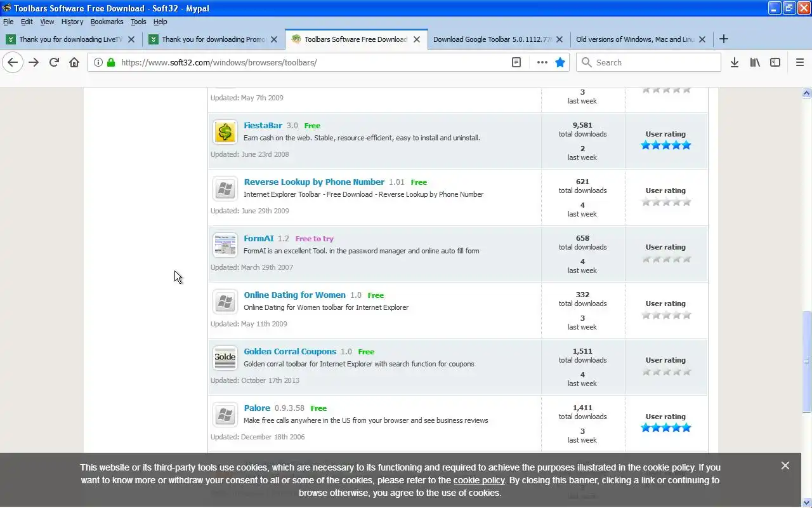This screenshot has width=812, height=508.
Task: Click the Palore program icon
Action: tap(225, 415)
